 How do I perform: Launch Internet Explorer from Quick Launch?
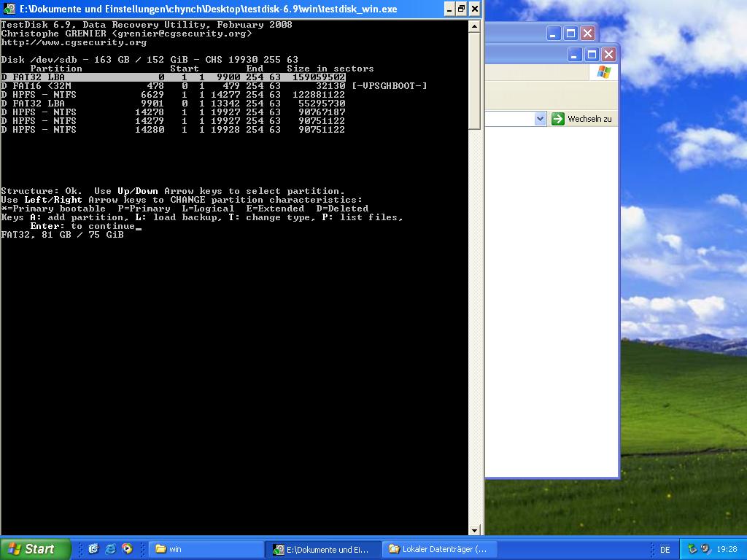[x=110, y=549]
